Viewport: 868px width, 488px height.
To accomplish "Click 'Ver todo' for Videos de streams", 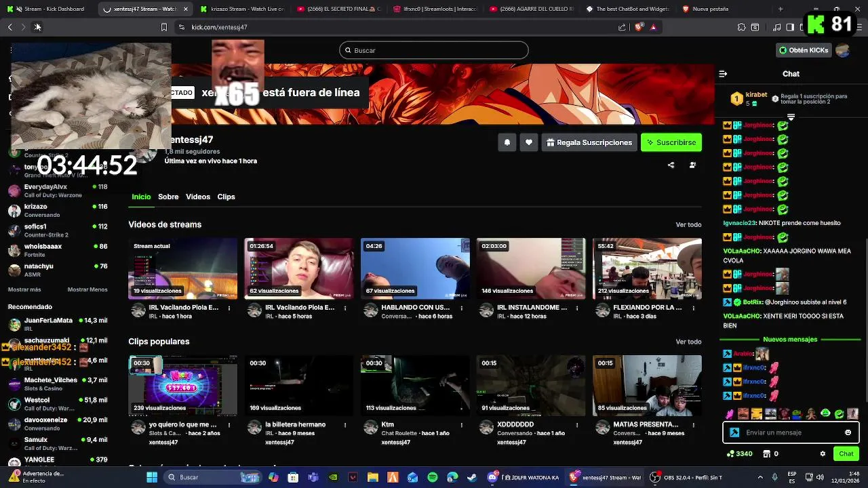I will point(688,224).
